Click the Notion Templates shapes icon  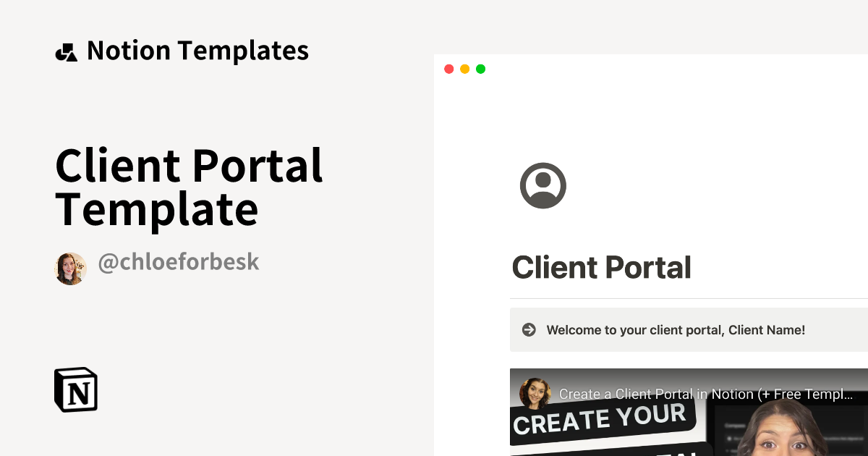[66, 52]
